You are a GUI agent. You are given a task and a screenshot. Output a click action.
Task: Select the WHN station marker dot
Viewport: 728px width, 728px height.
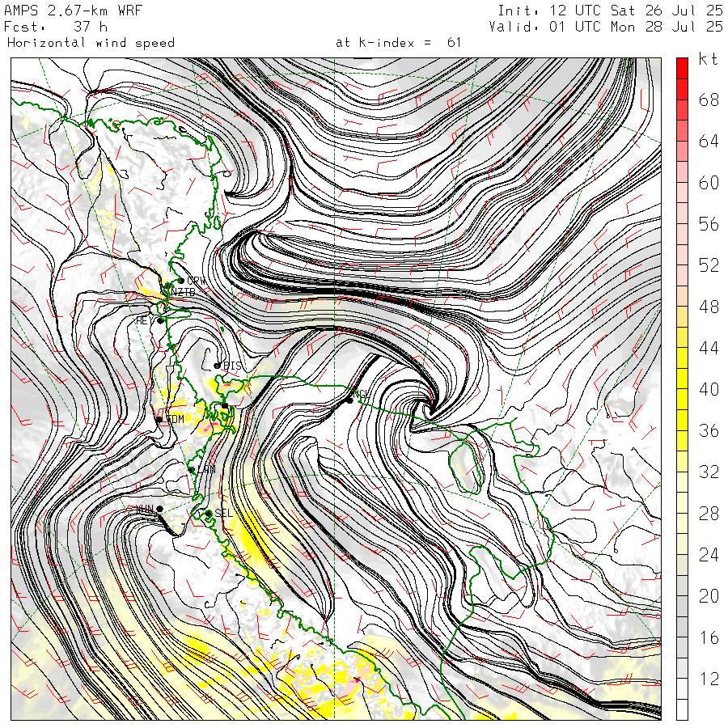click(159, 509)
